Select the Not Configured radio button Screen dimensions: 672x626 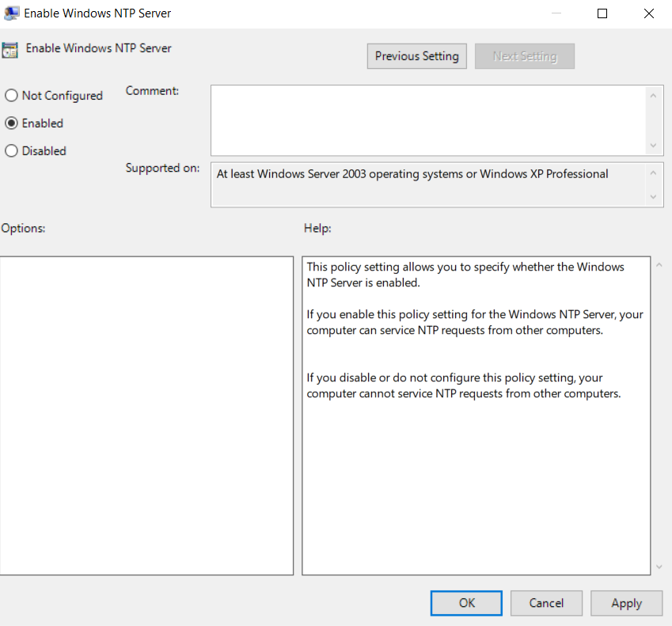point(12,96)
